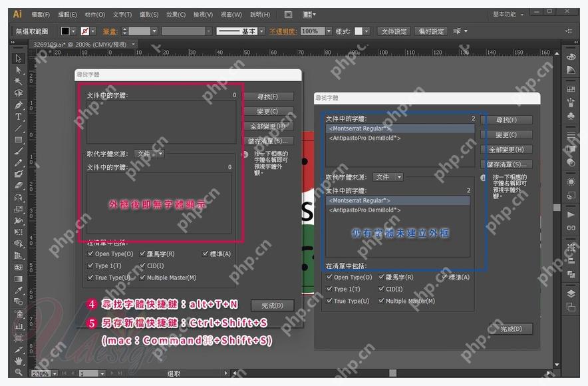Viewport: 588px width, 386px height.
Task: Open the 200% zoom level dropdown
Action: [x=55, y=373]
